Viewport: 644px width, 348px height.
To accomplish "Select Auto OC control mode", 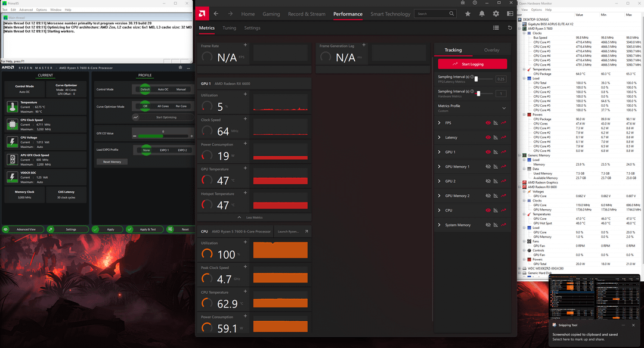I will click(163, 89).
